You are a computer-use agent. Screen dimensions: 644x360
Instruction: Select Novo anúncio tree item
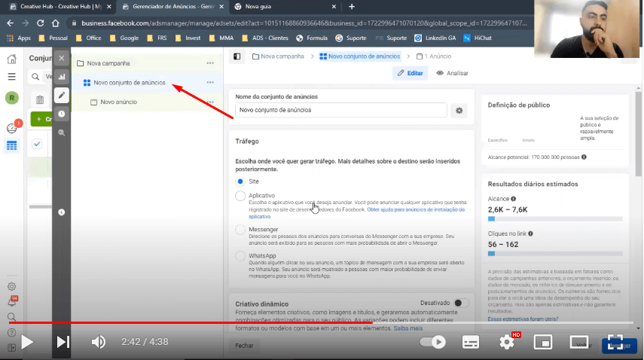[119, 102]
